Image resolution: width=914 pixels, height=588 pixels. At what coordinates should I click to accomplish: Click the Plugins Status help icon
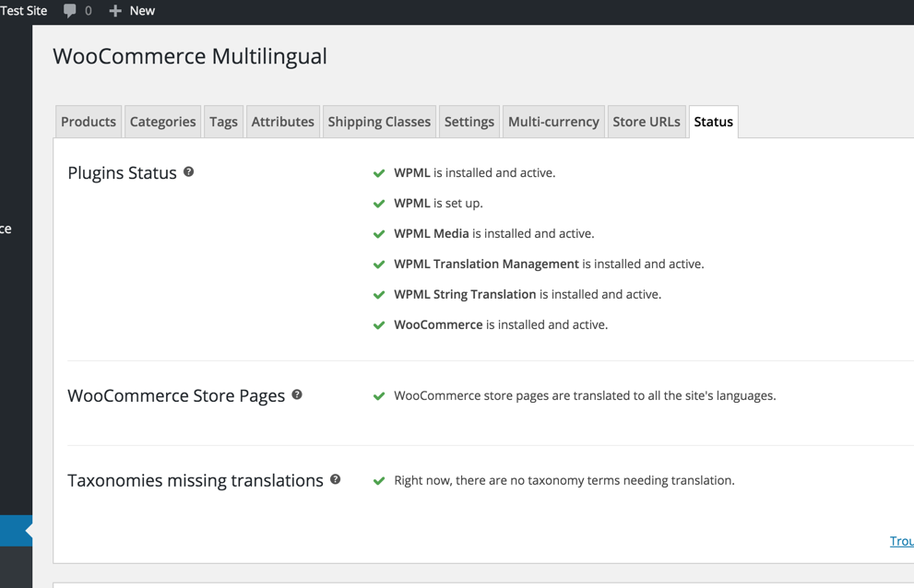188,172
